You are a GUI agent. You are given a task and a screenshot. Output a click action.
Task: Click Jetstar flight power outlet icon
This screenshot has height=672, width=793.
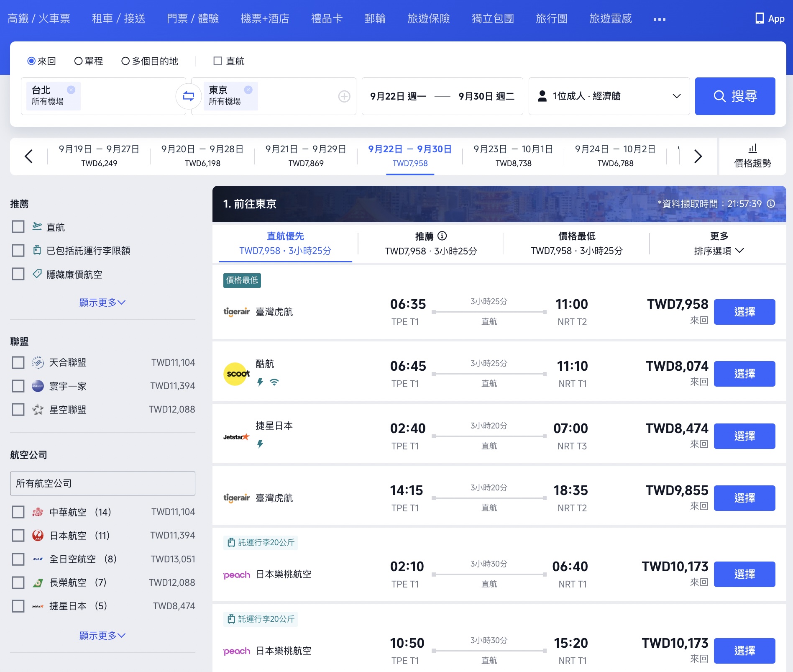click(x=260, y=444)
